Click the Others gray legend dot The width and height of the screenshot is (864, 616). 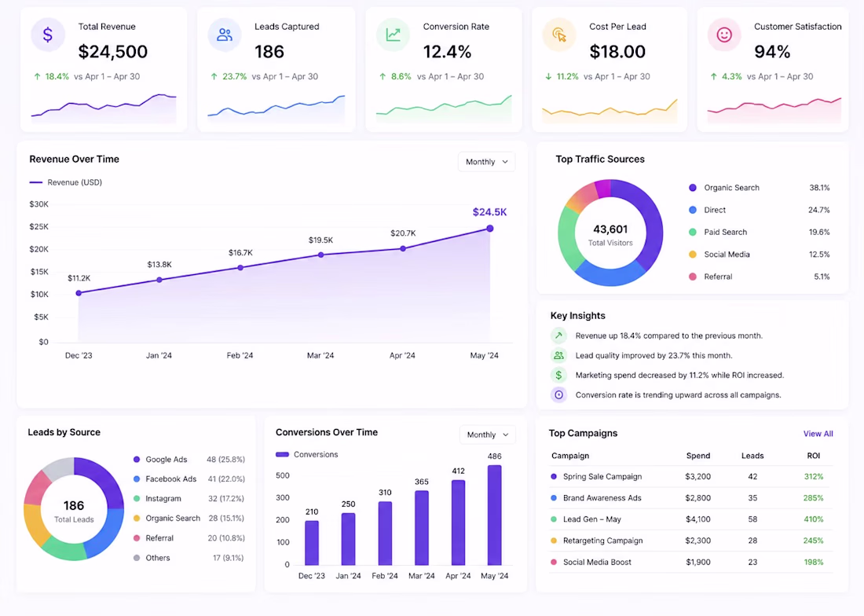[x=137, y=558]
